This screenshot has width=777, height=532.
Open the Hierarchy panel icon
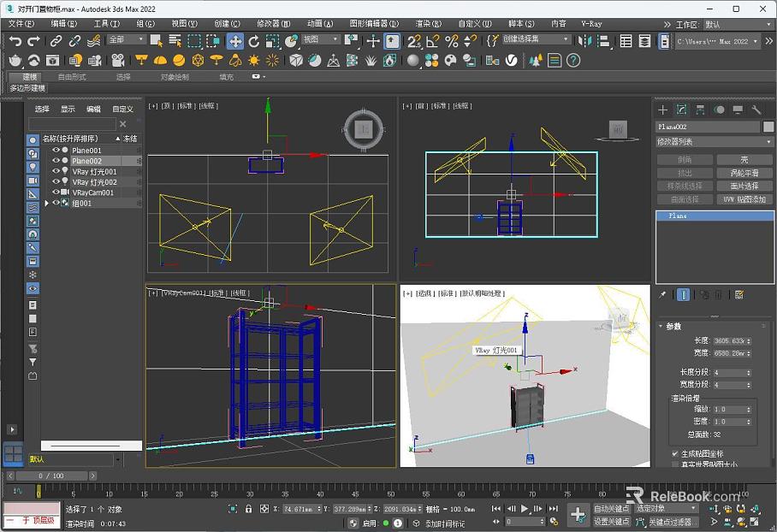(x=700, y=110)
